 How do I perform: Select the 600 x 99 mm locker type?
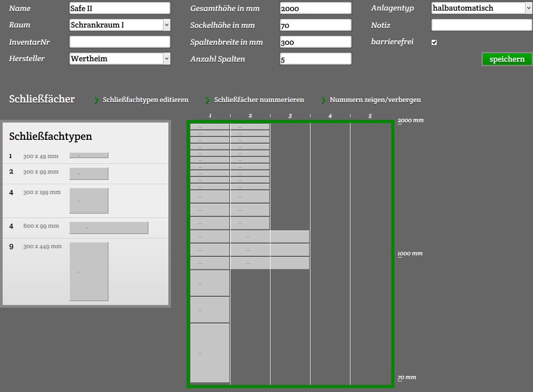point(109,228)
